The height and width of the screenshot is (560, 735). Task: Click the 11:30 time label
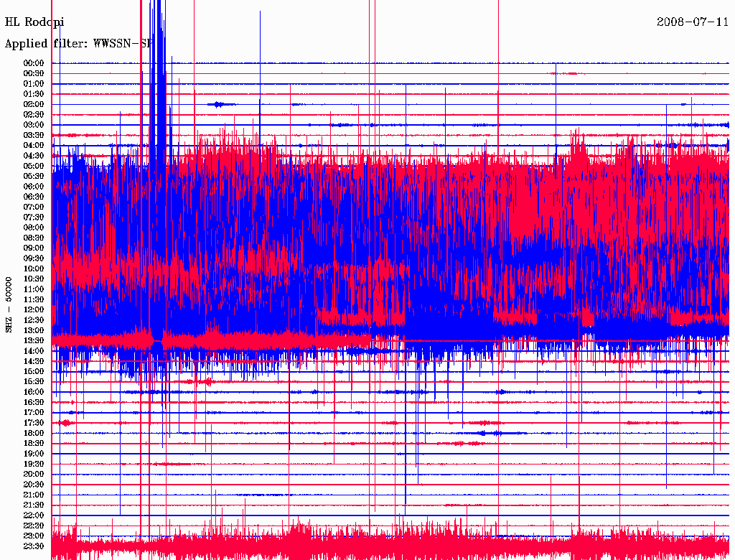pos(34,299)
